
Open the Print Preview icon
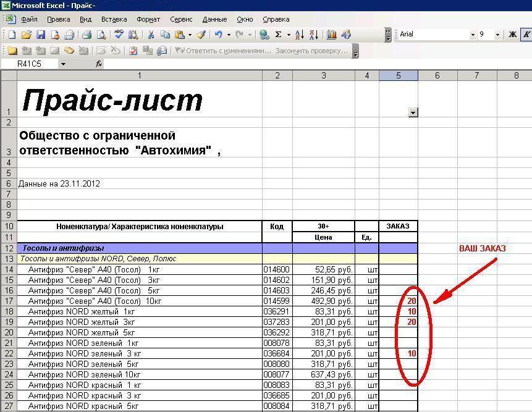[x=101, y=35]
